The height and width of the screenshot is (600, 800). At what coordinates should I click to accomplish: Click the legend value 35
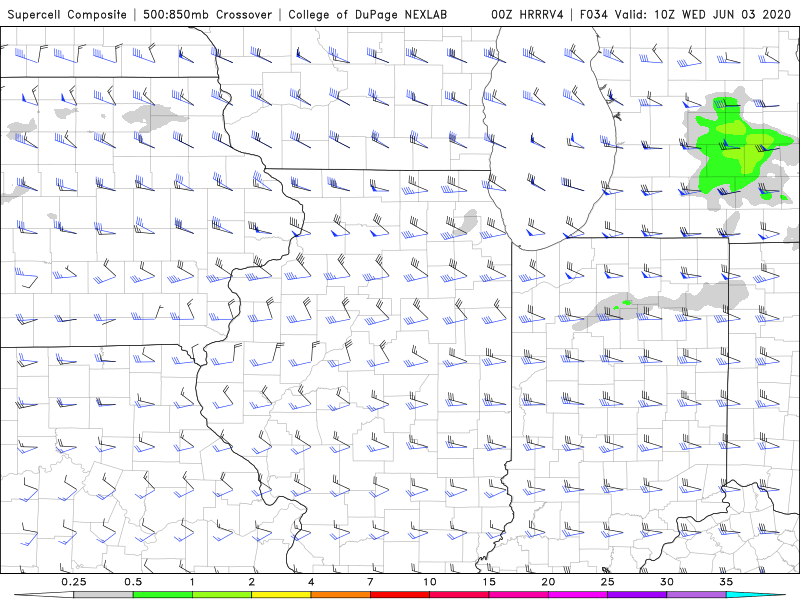pyautogui.click(x=726, y=582)
